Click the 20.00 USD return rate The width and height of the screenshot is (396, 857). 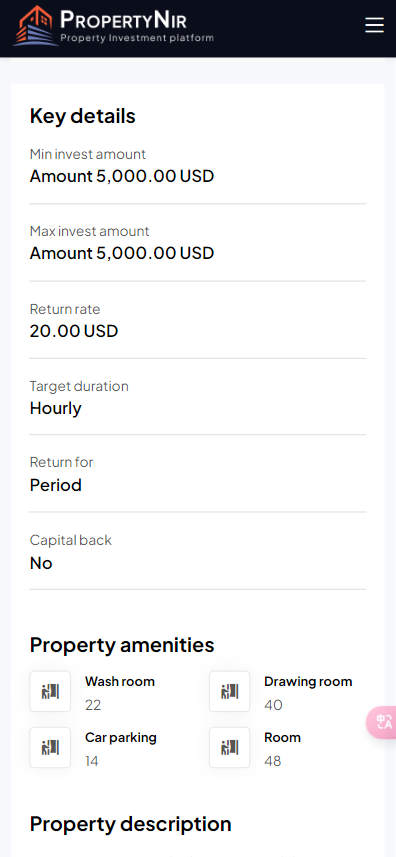pos(74,331)
